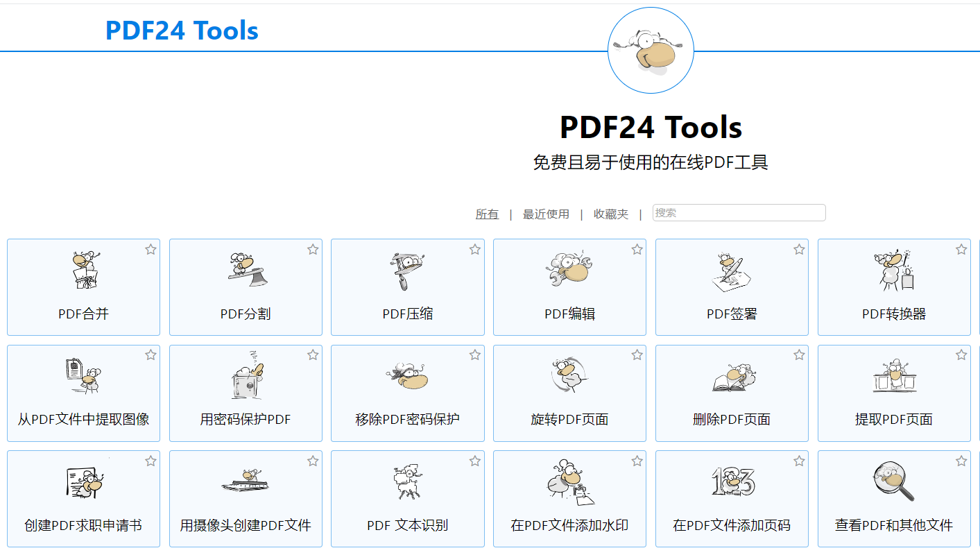The height and width of the screenshot is (555, 980).
Task: Click the 从PDF文件中提取图像 icon
Action: 84,377
